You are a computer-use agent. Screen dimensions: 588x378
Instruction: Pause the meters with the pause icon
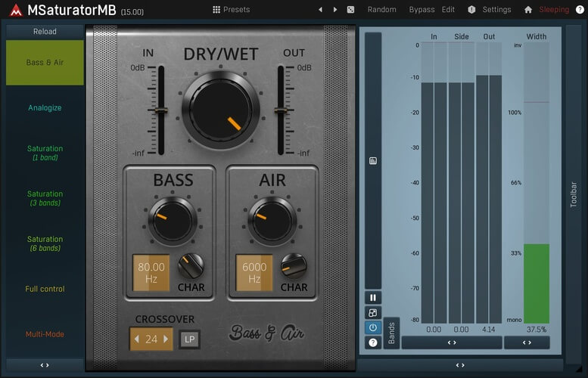tap(373, 298)
